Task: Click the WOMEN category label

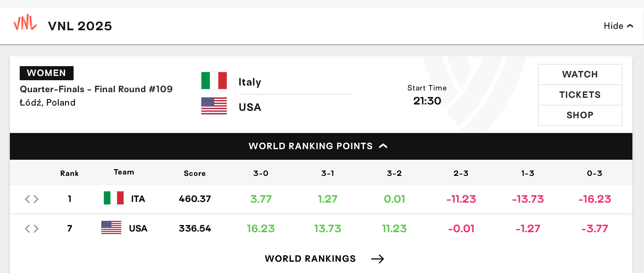Action: click(x=46, y=73)
